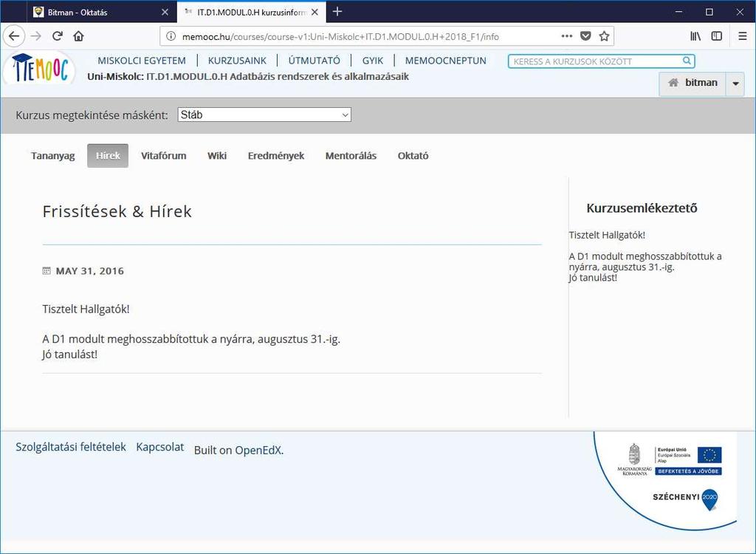Expand the bitman user dropdown arrow
This screenshot has height=554, width=756.
point(736,84)
